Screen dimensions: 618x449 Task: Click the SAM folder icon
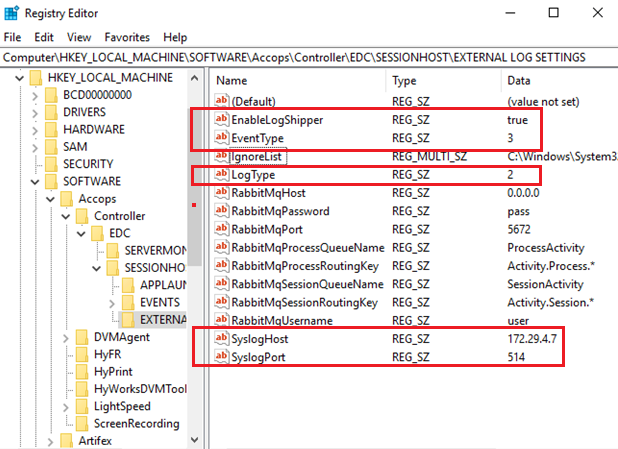coord(51,147)
